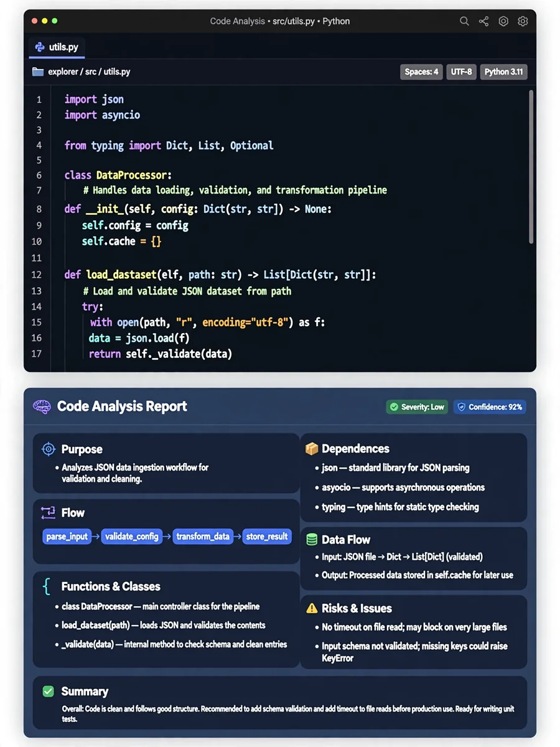This screenshot has height=747, width=560.
Task: Select the store_result flow step
Action: point(267,536)
